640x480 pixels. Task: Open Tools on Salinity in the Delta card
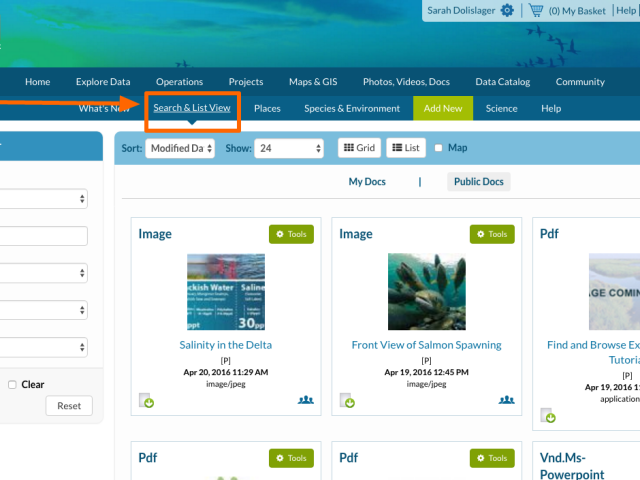point(291,234)
